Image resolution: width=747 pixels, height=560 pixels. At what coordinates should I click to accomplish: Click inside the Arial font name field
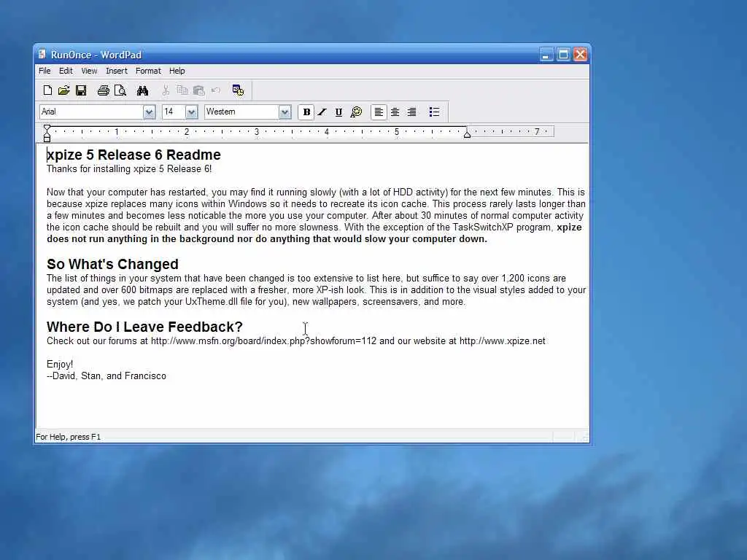91,112
